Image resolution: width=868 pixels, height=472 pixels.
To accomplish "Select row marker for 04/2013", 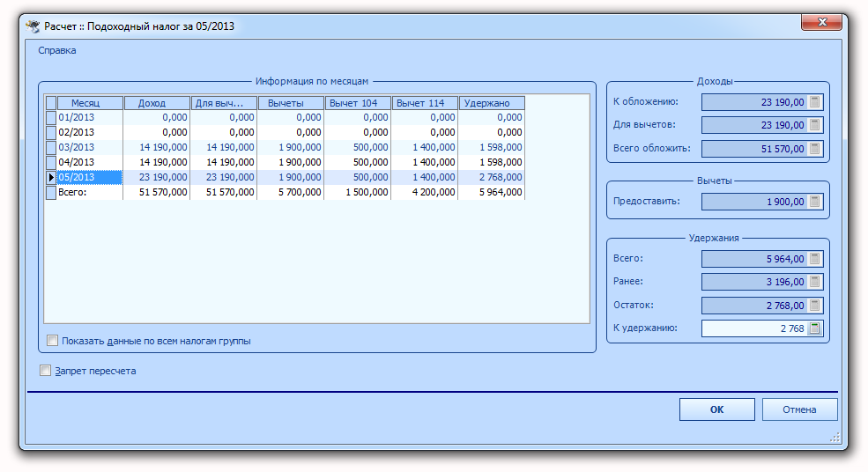I will click(x=50, y=162).
